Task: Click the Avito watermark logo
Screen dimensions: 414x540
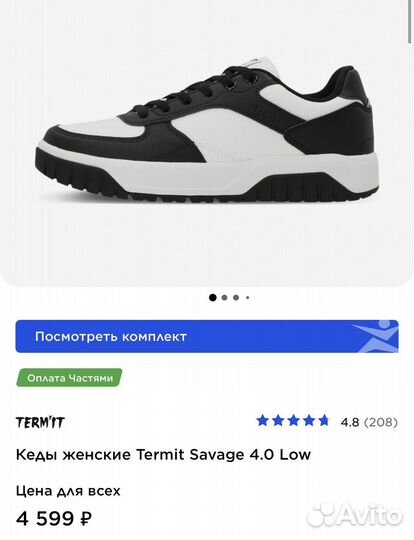Action: pyautogui.click(x=355, y=516)
